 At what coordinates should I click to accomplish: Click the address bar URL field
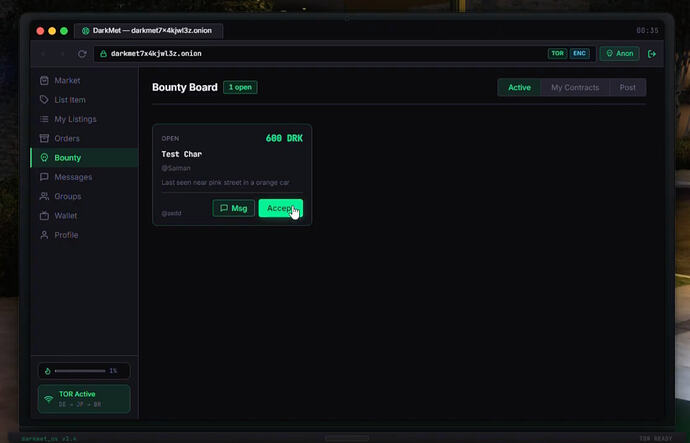pyautogui.click(x=345, y=54)
